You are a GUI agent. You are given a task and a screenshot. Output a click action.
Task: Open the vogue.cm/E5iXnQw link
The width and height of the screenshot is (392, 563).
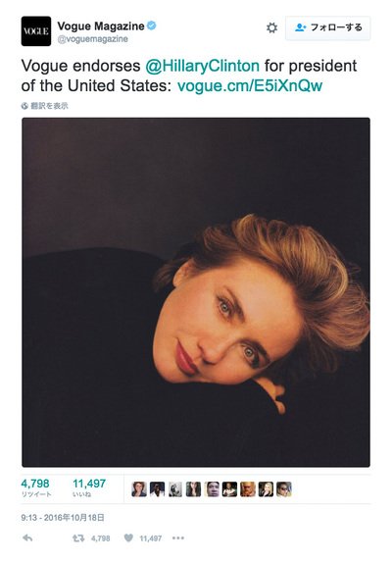pyautogui.click(x=250, y=85)
